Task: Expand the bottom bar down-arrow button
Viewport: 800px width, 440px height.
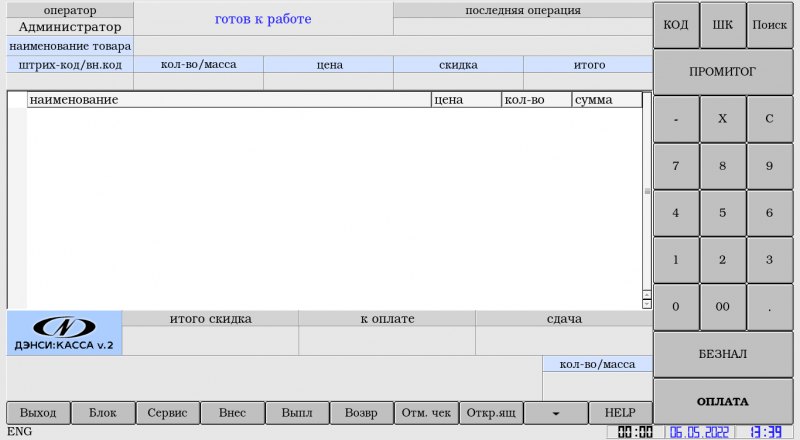Action: (x=556, y=413)
